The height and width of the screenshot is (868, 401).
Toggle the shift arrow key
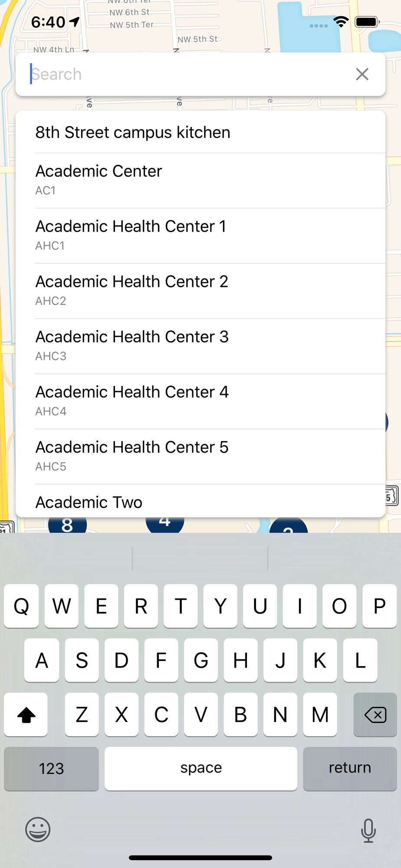point(26,714)
